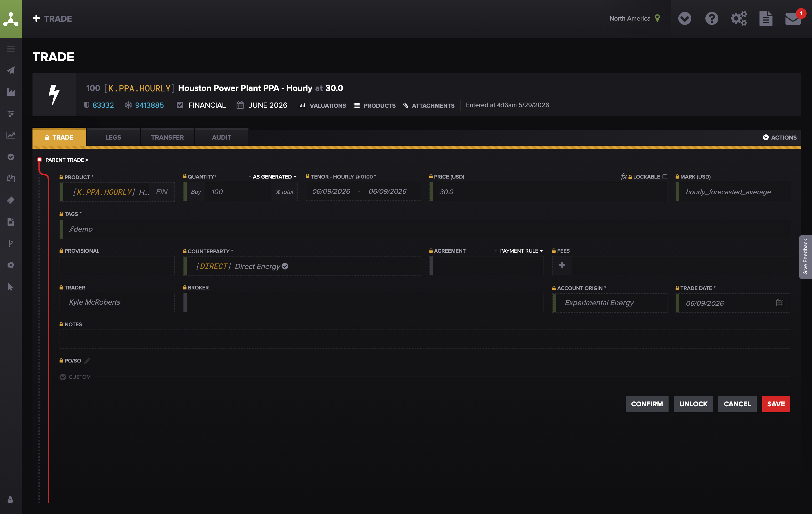The width and height of the screenshot is (812, 514).
Task: Open the settings gears icon in header
Action: tap(738, 19)
